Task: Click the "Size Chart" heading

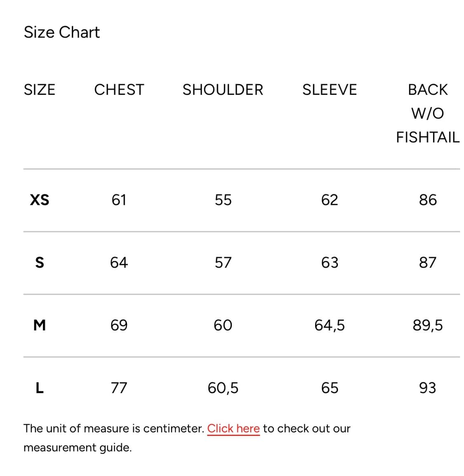Action: tap(62, 32)
